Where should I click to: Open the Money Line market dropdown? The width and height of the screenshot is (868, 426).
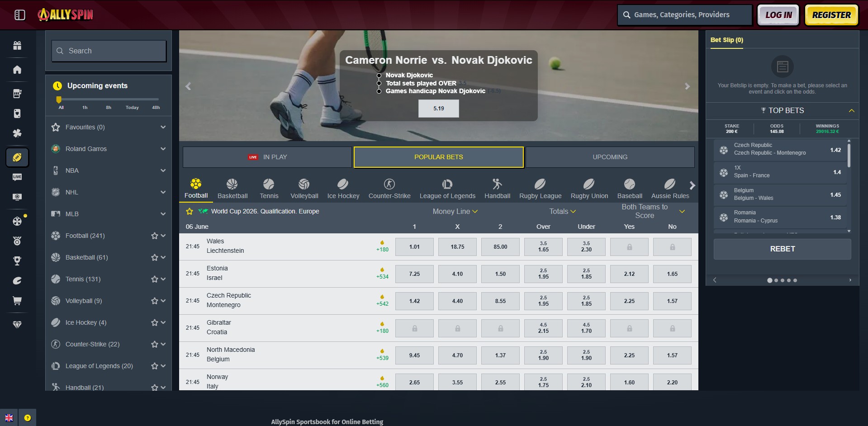[455, 211]
